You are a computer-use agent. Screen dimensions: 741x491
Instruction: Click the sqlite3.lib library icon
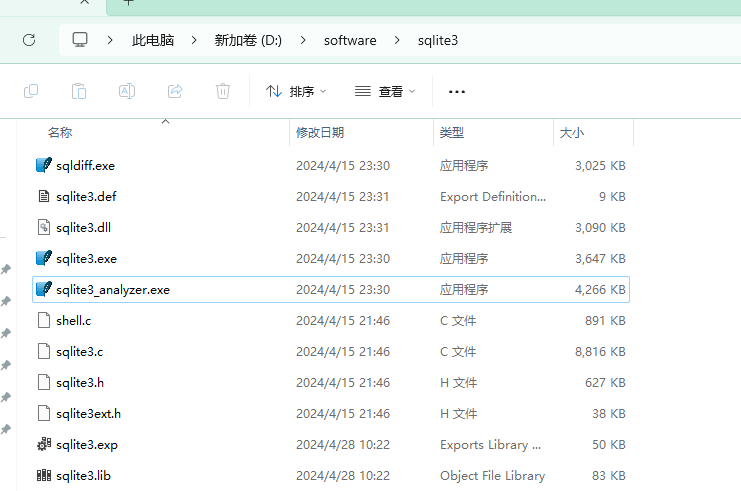tap(43, 475)
